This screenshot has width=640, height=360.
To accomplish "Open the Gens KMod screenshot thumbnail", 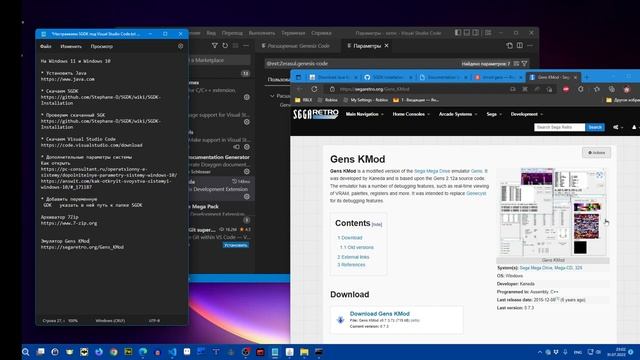I will (x=553, y=212).
